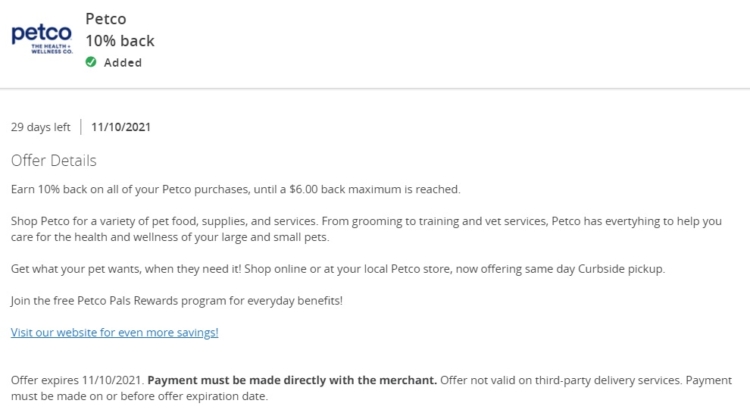
Task: Click the "Offer Details" heading
Action: [x=54, y=161]
